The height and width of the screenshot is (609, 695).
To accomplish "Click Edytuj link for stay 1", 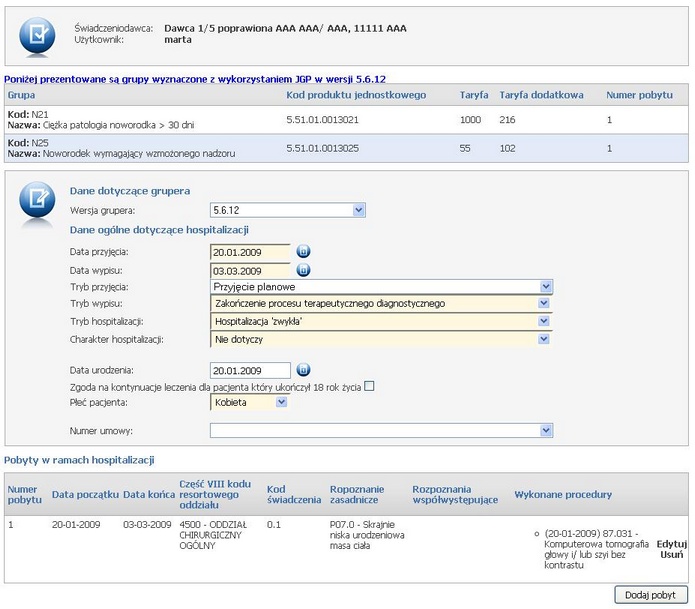I will pos(671,543).
